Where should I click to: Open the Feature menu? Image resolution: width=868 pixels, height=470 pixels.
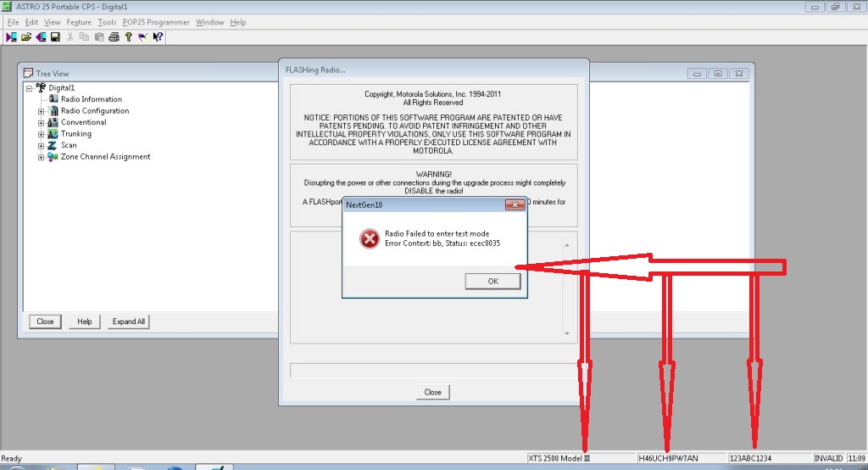(x=79, y=22)
